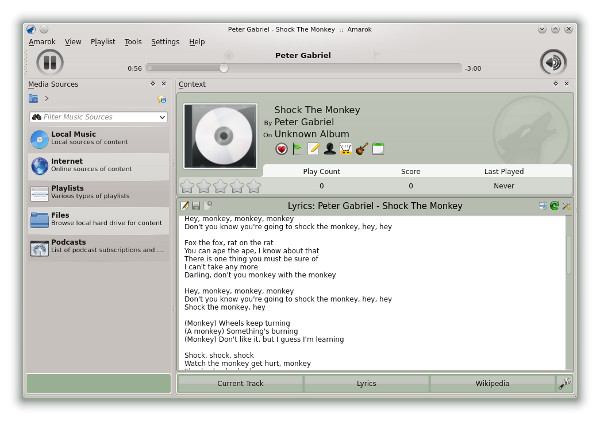The width and height of the screenshot is (600, 421).
Task: Click the Podcasts icon
Action: (39, 248)
